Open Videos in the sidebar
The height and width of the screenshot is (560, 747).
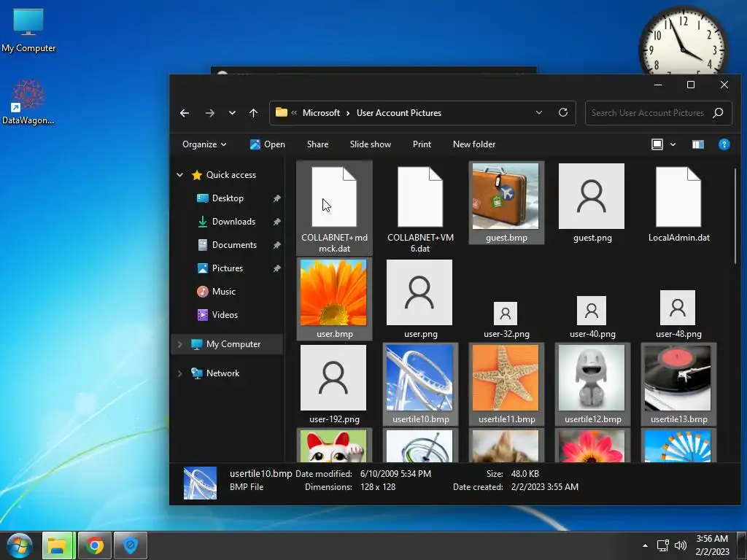(x=225, y=315)
